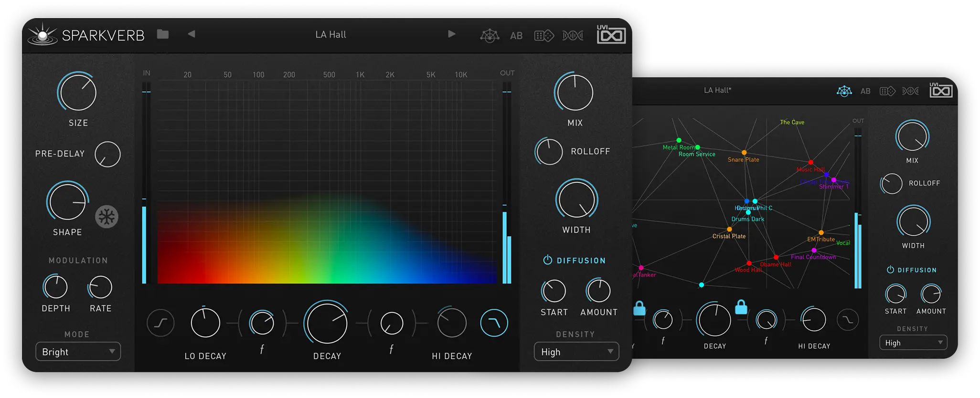Select the Snare Plate preset node
The image size is (980, 398).
point(744,153)
